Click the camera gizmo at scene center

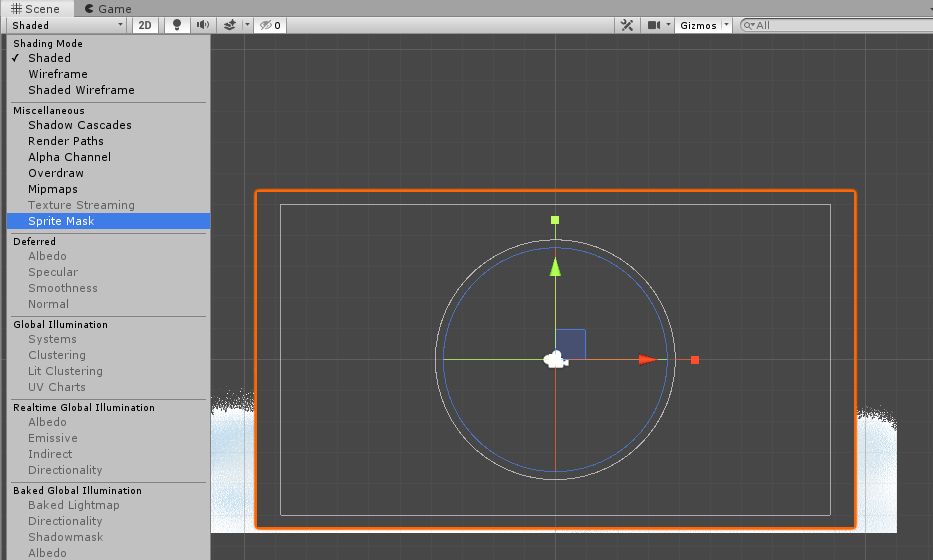point(555,359)
